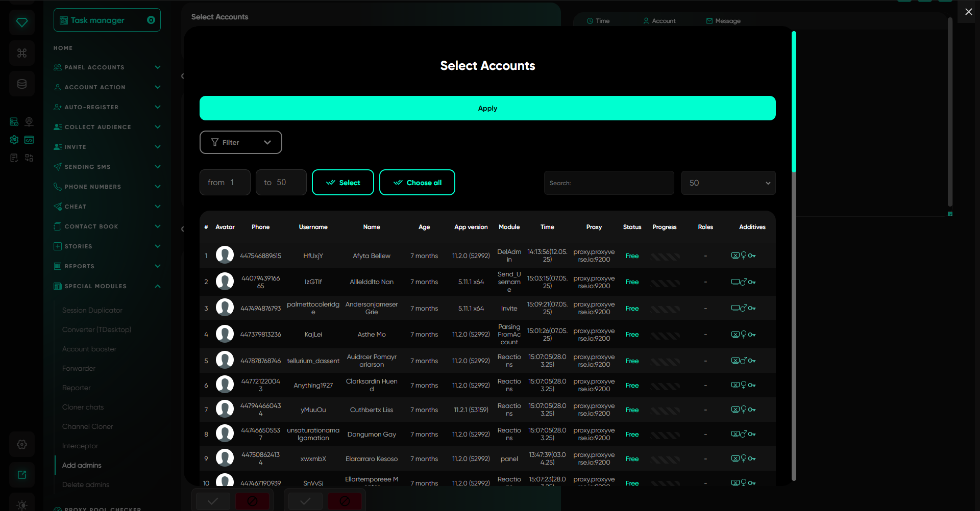Open the Filter dropdown
Screen dimensions: 980x511
240,142
